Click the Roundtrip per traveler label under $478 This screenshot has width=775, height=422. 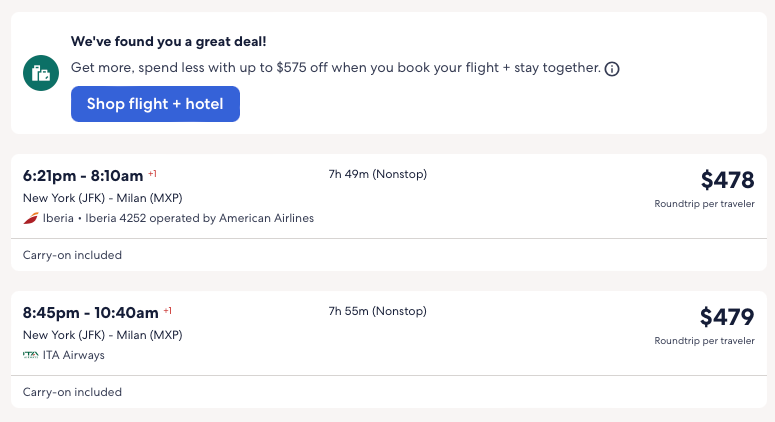coord(704,204)
